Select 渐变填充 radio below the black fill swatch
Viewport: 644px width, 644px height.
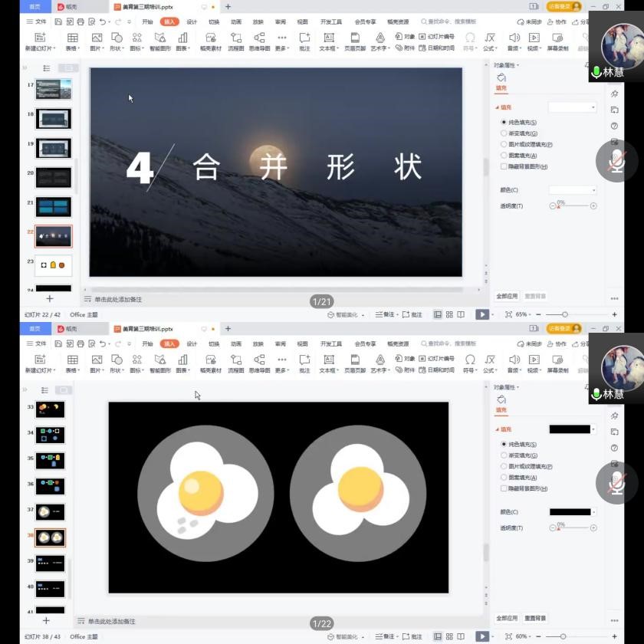pos(504,455)
